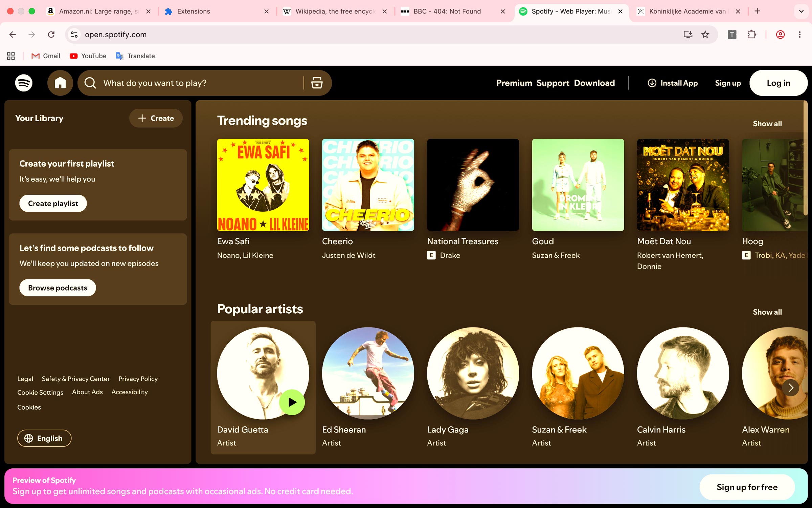Image resolution: width=812 pixels, height=508 pixels.
Task: Open the Download link
Action: coord(594,83)
